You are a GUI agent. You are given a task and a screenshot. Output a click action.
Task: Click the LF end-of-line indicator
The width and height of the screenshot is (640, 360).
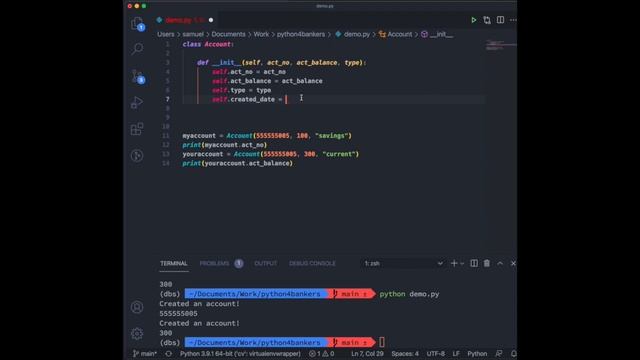(456, 353)
